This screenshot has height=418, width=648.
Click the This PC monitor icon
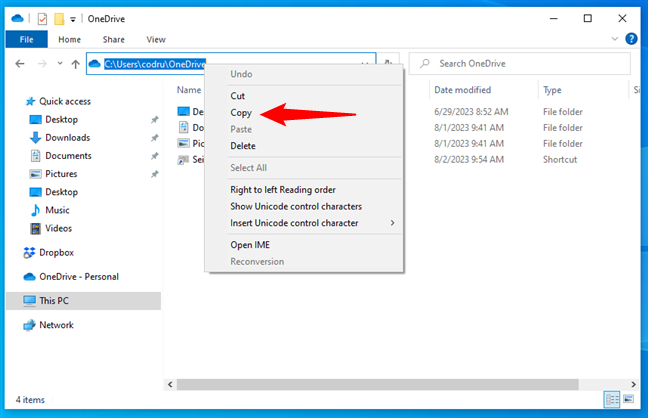[x=29, y=301]
